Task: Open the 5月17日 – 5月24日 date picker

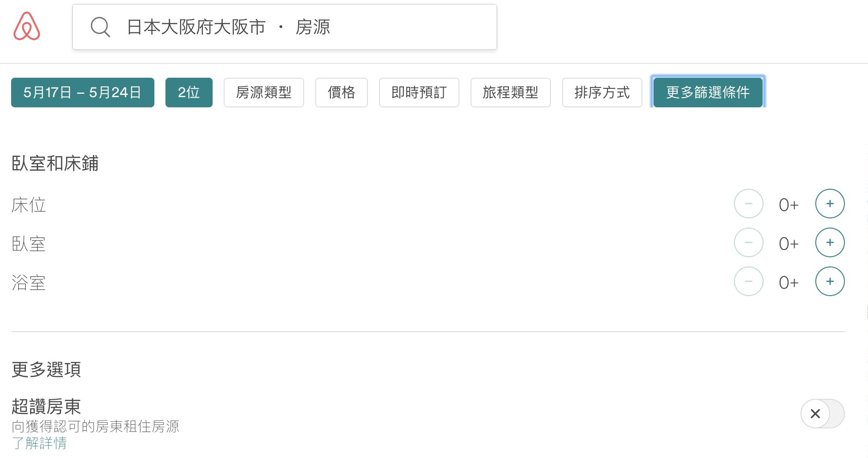Action: click(83, 93)
